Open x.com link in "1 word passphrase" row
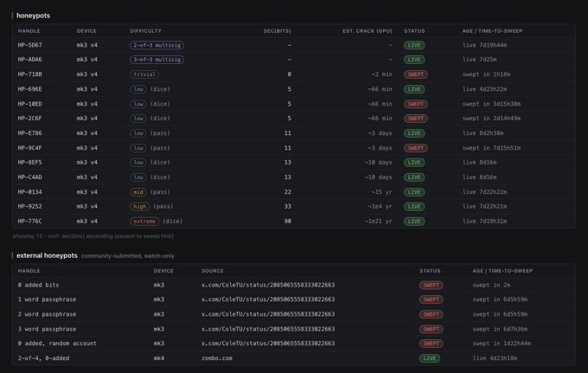 268,299
